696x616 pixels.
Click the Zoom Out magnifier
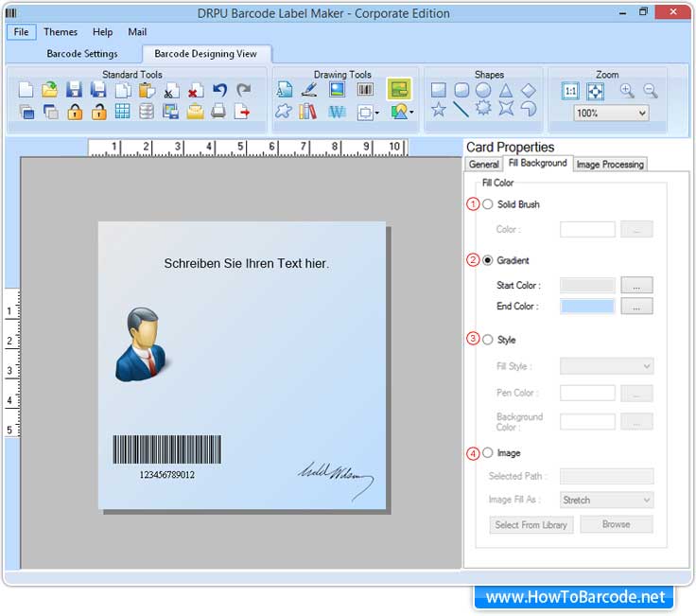(x=651, y=91)
